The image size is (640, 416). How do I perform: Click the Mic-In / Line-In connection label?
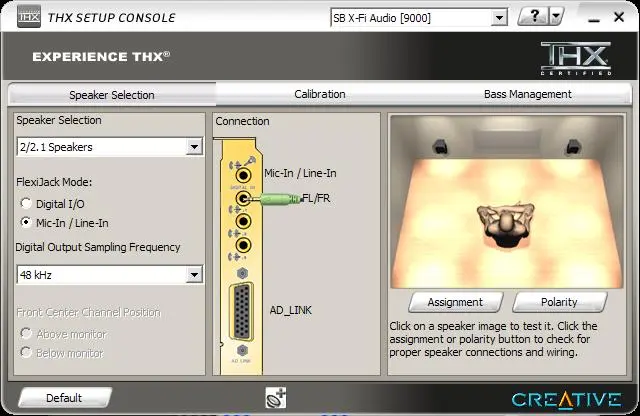tap(300, 173)
